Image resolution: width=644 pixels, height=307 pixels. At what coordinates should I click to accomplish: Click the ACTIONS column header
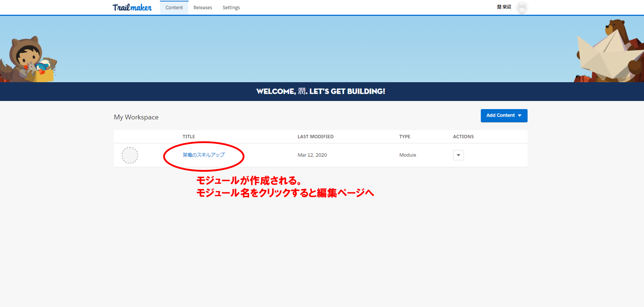[463, 137]
